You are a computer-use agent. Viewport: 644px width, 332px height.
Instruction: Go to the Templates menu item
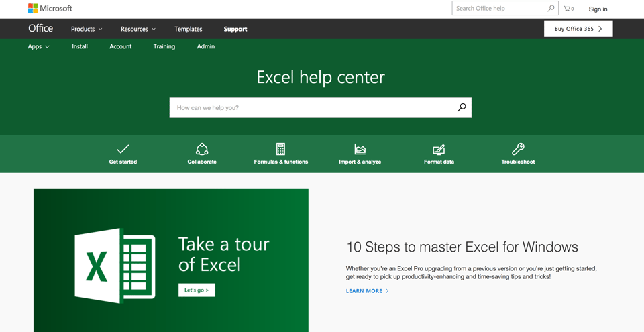coord(188,29)
